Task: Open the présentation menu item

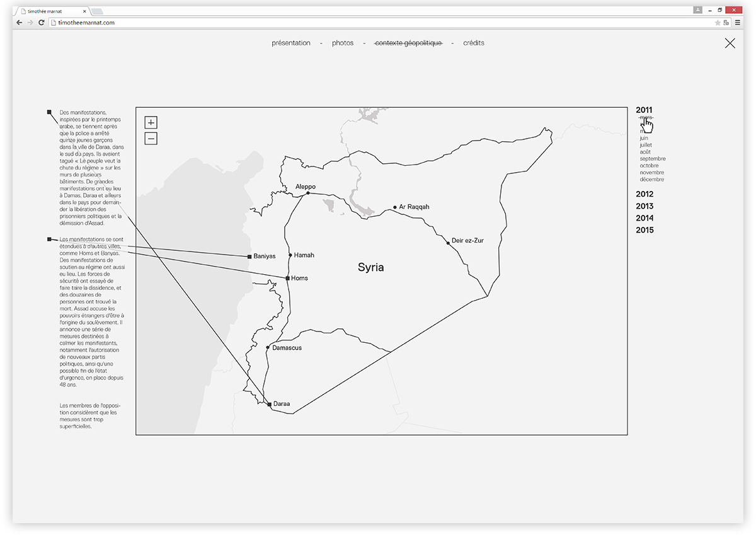Action: 291,43
